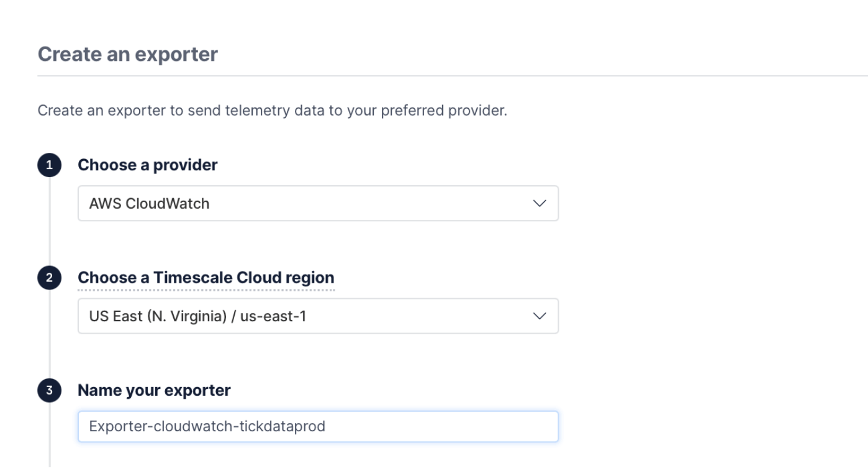Open the AWS CloudWatch provider dropdown
This screenshot has height=471, width=868.
click(318, 203)
